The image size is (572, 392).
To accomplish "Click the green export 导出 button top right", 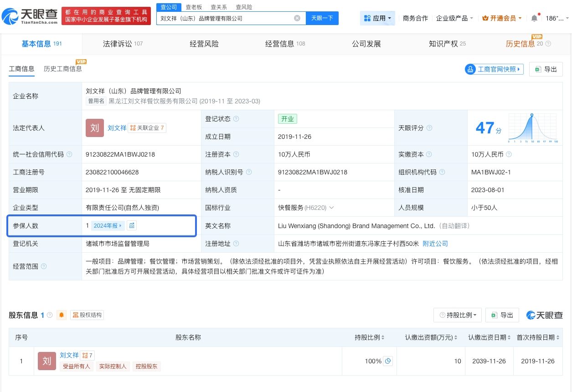I will click(546, 69).
